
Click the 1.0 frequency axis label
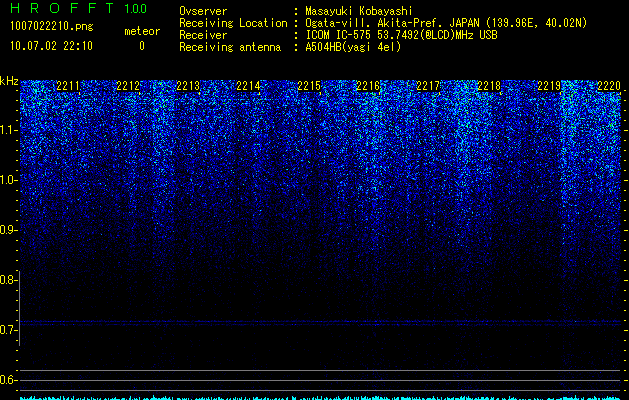tap(8, 180)
